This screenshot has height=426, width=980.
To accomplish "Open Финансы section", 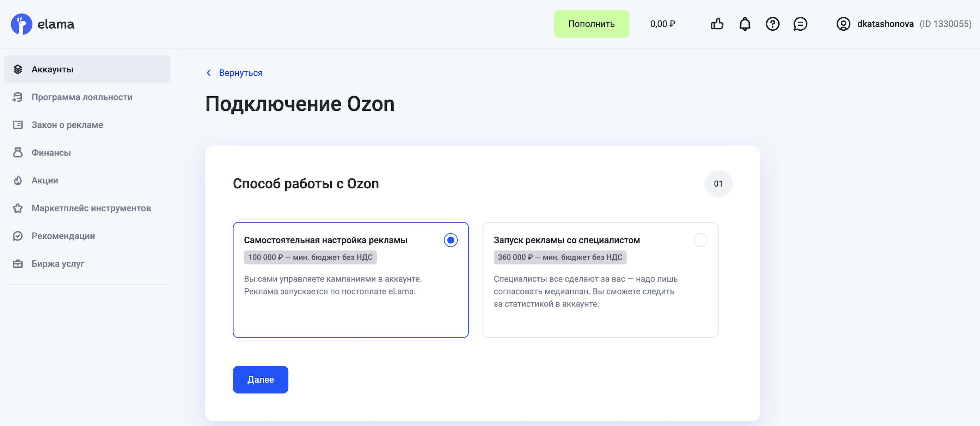I will tap(87, 153).
